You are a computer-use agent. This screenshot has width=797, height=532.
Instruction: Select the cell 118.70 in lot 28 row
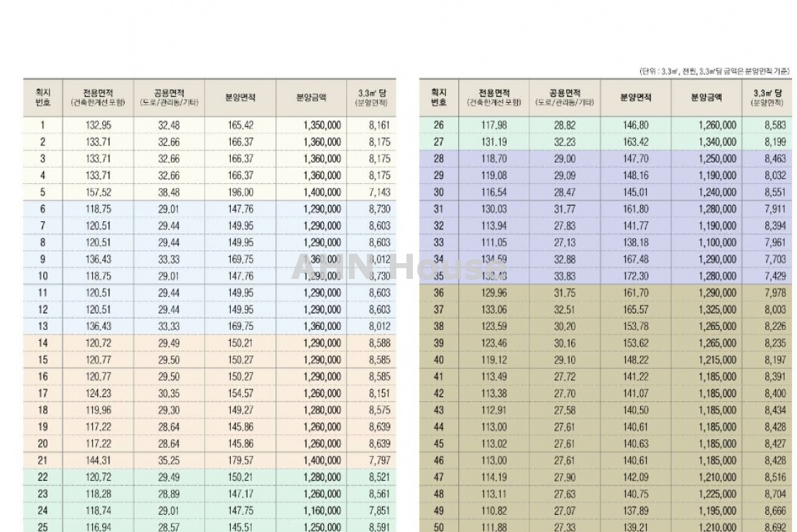[x=494, y=159]
